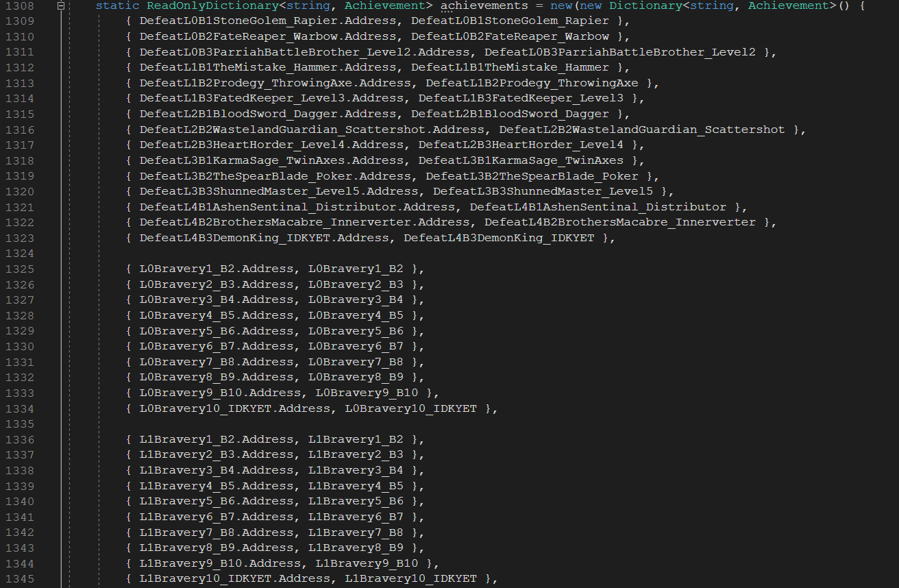Image resolution: width=899 pixels, height=588 pixels.
Task: Click the 'static' keyword on line 1308
Action: [117, 5]
